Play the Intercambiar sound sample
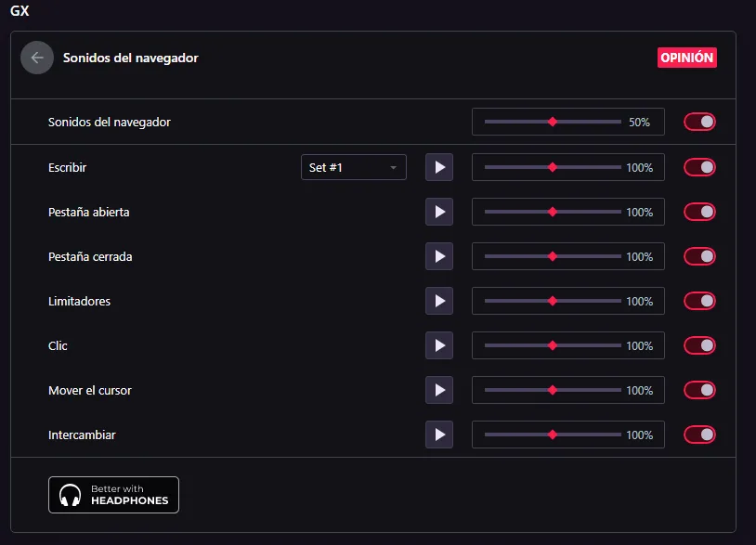 [x=439, y=435]
